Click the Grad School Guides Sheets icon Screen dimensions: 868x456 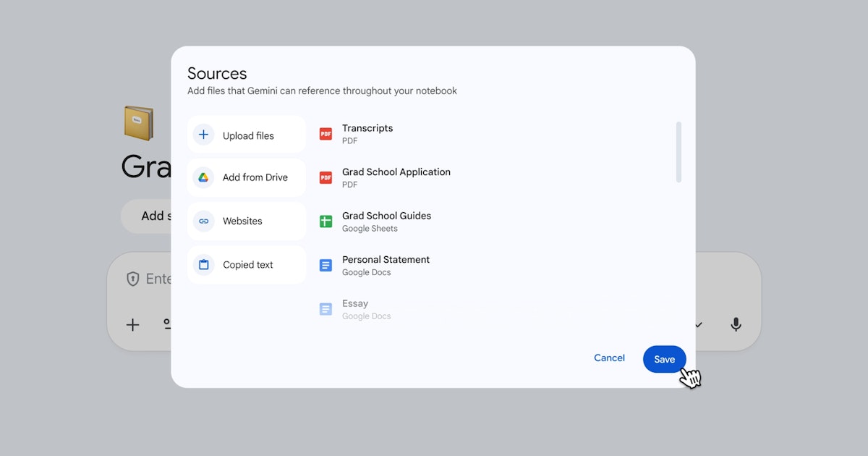click(x=325, y=221)
